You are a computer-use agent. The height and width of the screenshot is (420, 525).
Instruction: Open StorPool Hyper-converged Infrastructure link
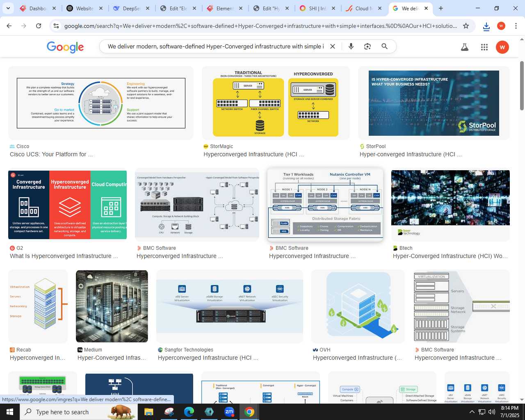(x=411, y=154)
